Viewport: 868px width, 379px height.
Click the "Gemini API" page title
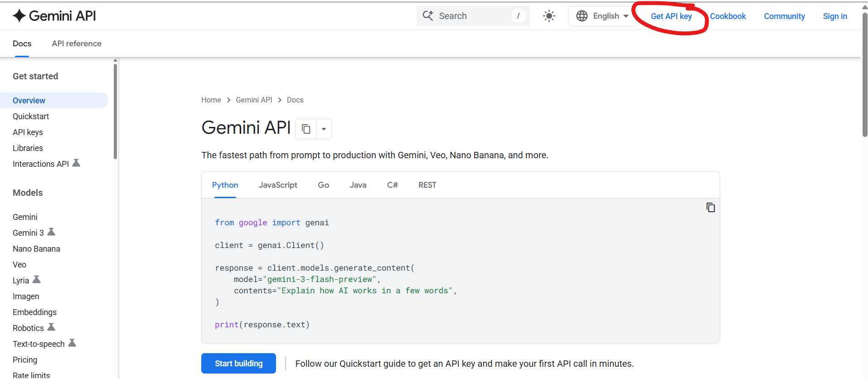(246, 128)
